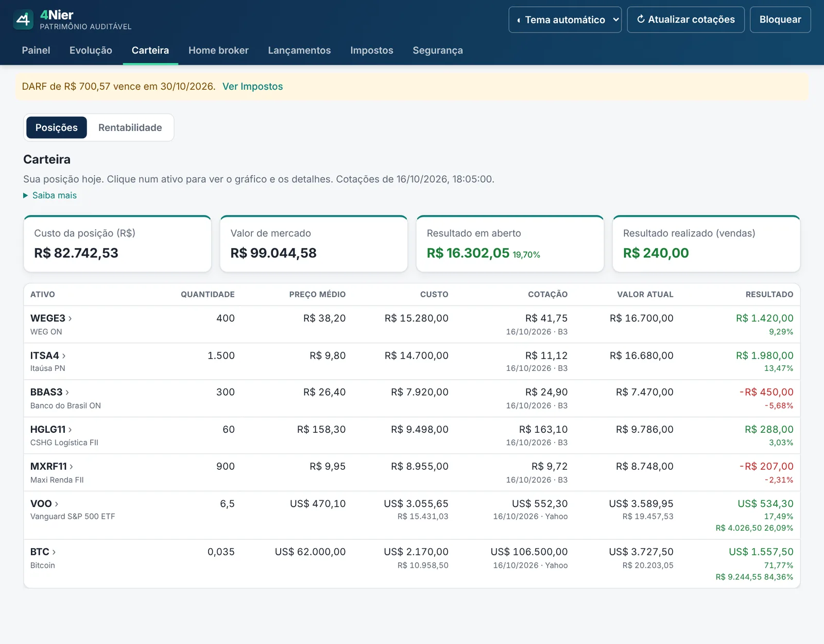
Task: Click the BTC average price US$ 62.000,00
Action: [x=310, y=552]
